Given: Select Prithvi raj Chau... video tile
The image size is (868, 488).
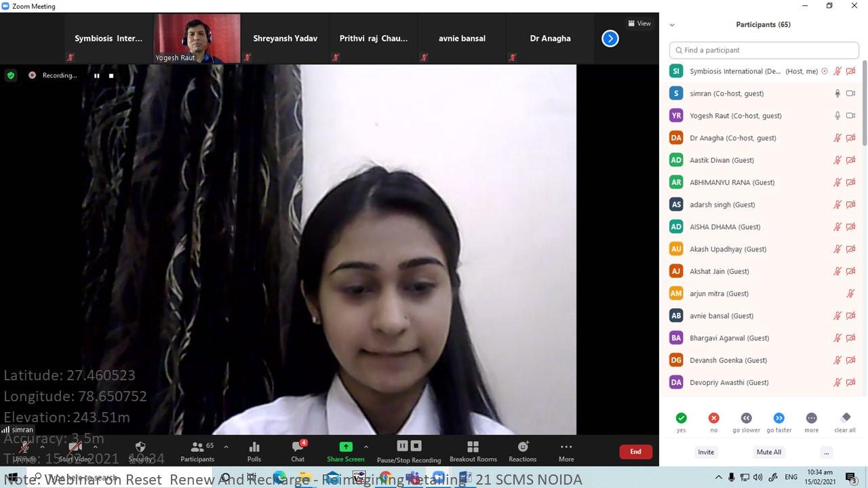Looking at the screenshot, I should 374,39.
